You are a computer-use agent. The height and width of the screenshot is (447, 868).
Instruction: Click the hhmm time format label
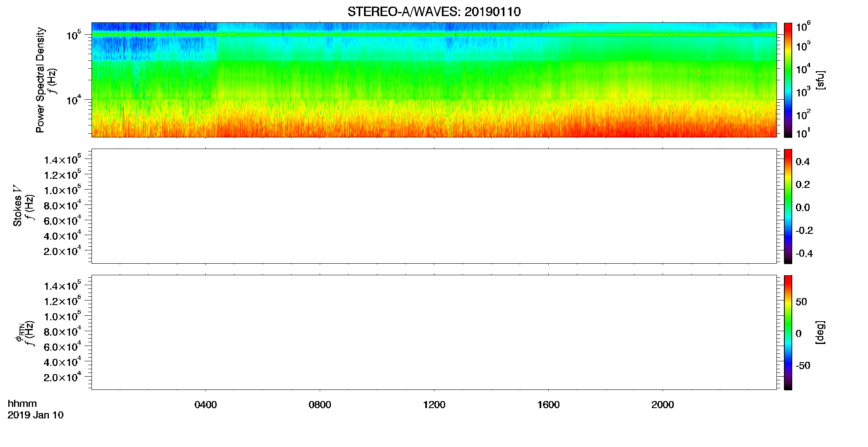pyautogui.click(x=22, y=404)
